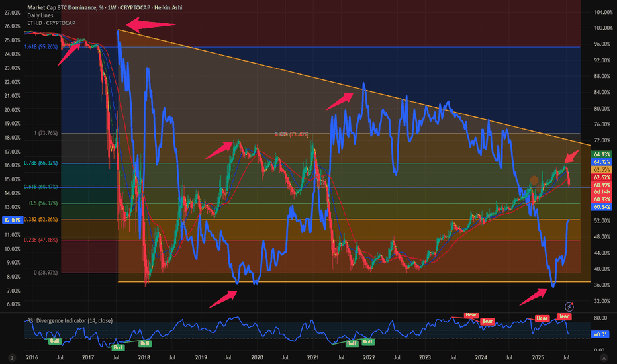Click the 2018 label on time axis
Screen dimensions: 617x364
144,357
